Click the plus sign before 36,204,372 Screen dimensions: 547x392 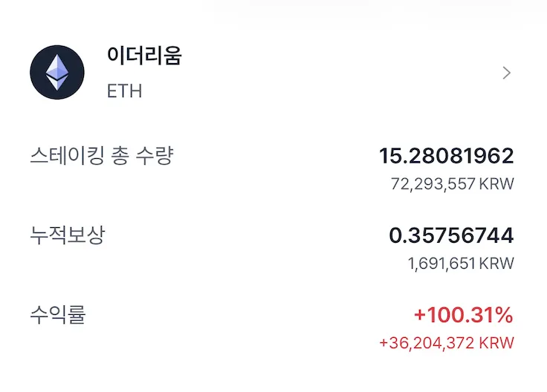click(x=383, y=343)
